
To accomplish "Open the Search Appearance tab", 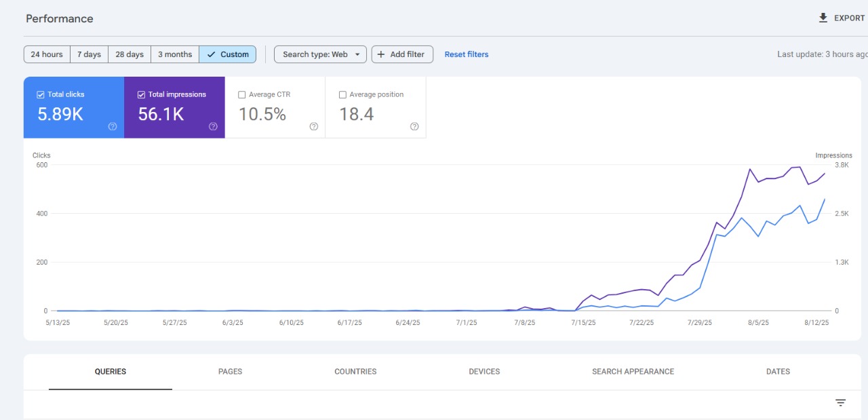I will 633,372.
